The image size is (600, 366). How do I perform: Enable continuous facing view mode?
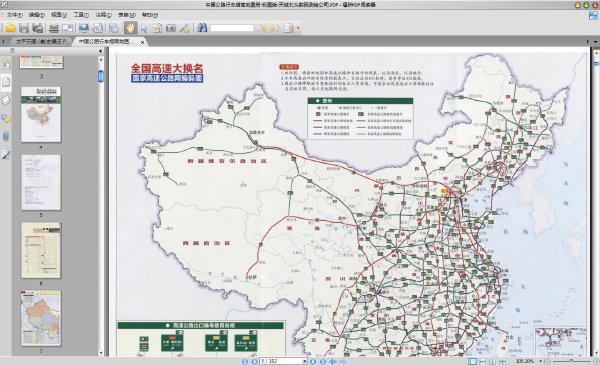(x=502, y=361)
